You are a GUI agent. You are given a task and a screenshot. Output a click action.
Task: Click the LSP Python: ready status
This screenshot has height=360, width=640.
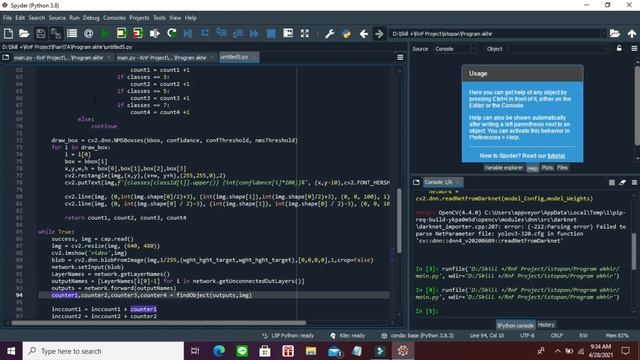pyautogui.click(x=288, y=336)
